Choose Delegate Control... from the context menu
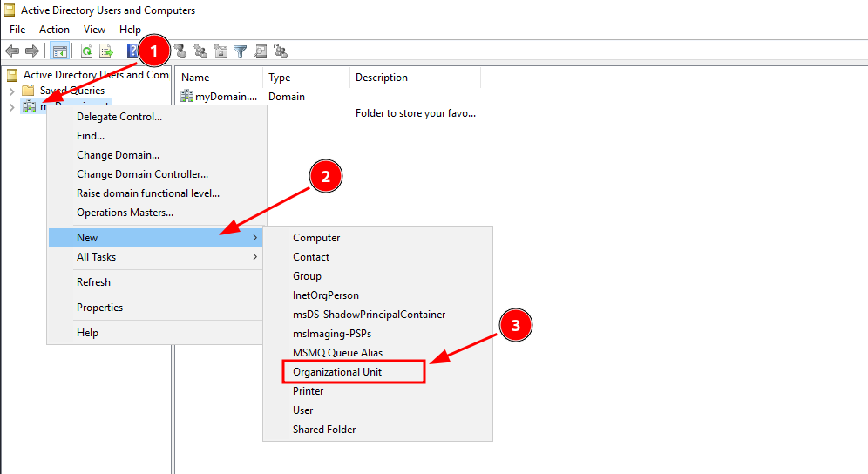868x474 pixels. [155, 117]
